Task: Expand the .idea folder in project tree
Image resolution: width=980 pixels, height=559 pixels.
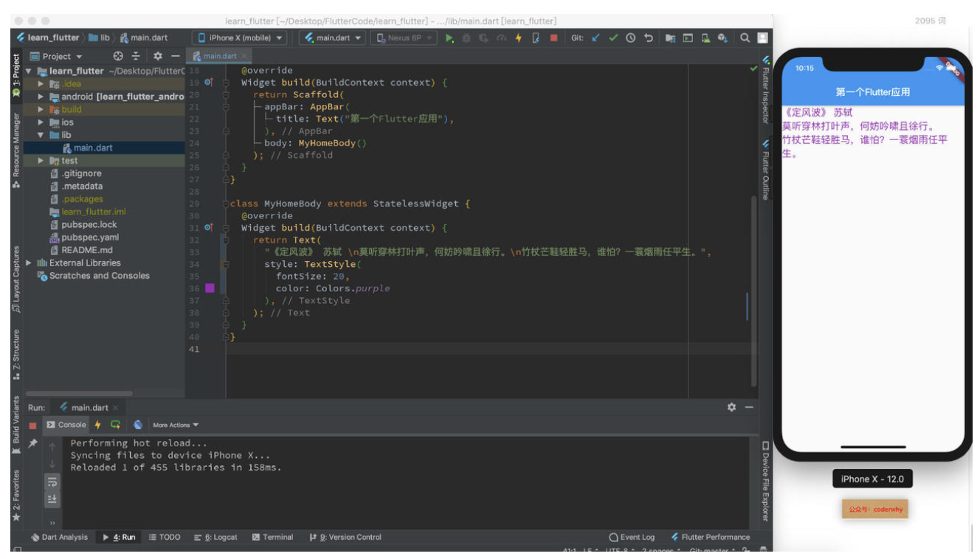Action: pyautogui.click(x=42, y=84)
